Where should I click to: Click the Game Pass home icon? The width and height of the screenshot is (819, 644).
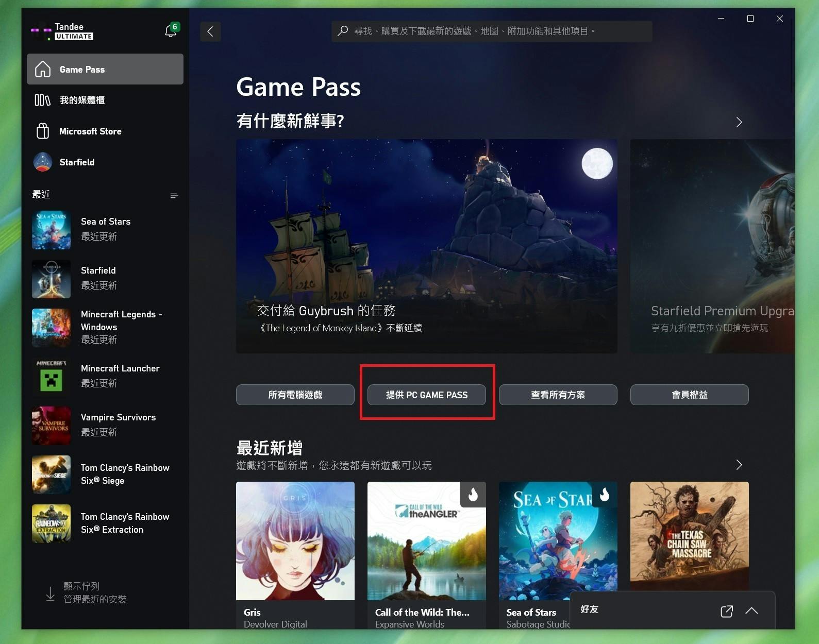point(43,69)
